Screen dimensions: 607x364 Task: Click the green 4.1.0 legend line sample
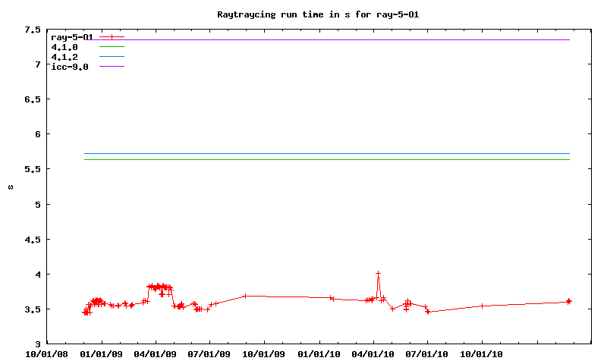(112, 46)
